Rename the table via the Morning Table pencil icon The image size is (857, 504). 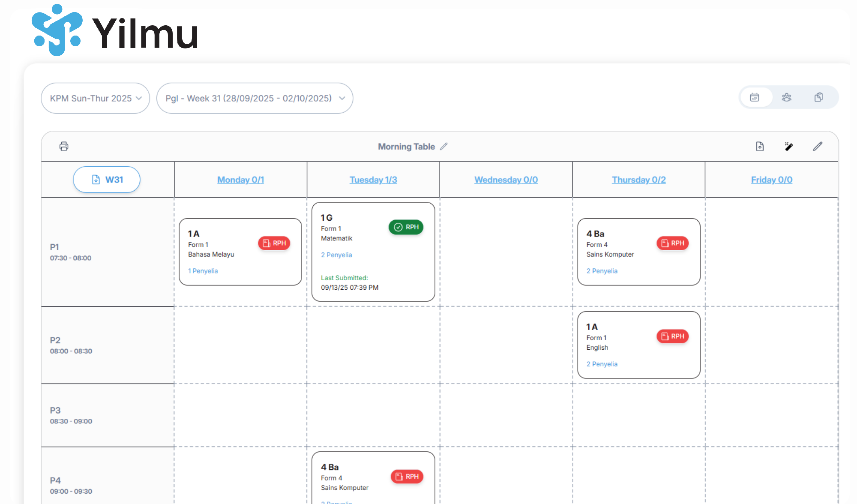click(444, 146)
